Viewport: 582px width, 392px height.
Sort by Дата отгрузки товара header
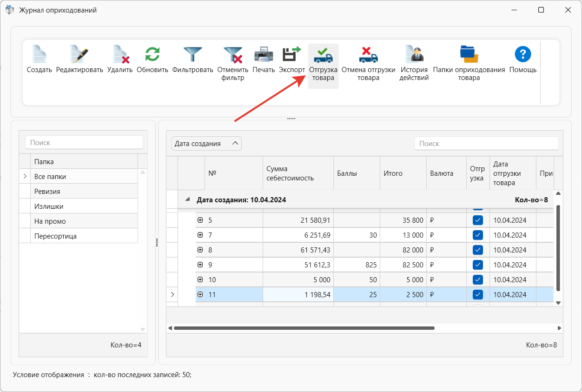click(513, 173)
